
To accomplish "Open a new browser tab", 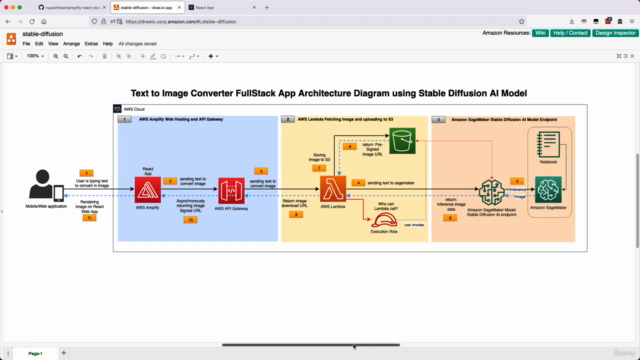I will coord(267,7).
